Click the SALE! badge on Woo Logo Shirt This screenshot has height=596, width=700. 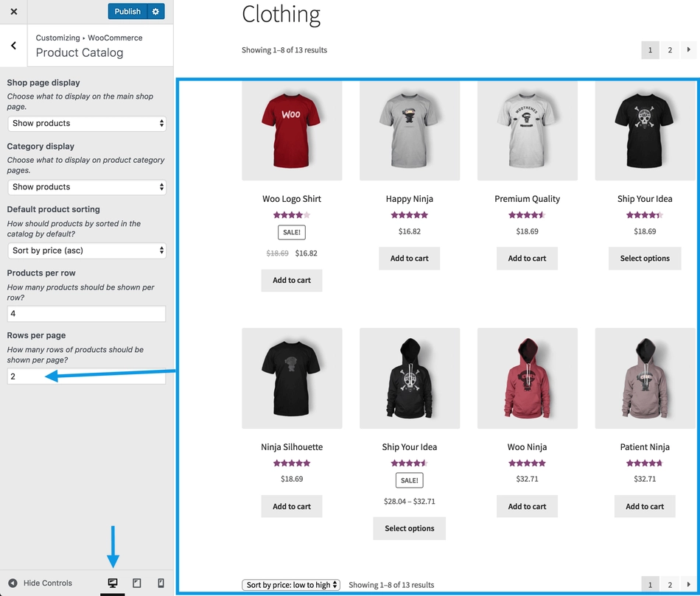(292, 232)
